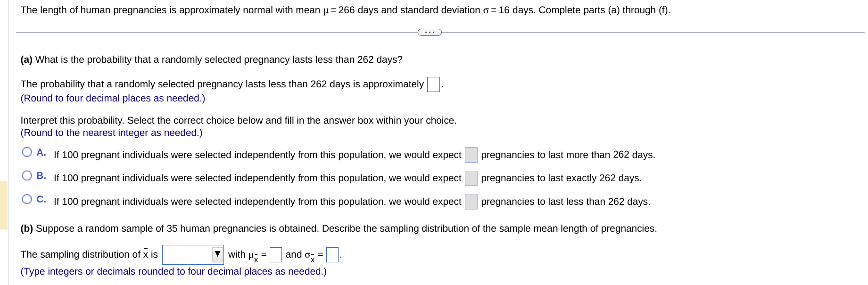The image size is (868, 285).
Task: Click the rounding instruction text
Action: click(x=113, y=98)
